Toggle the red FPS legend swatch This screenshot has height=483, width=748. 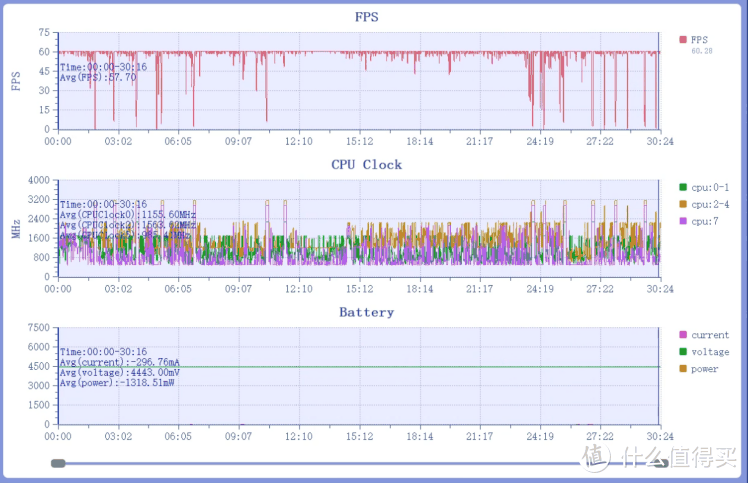[683, 40]
